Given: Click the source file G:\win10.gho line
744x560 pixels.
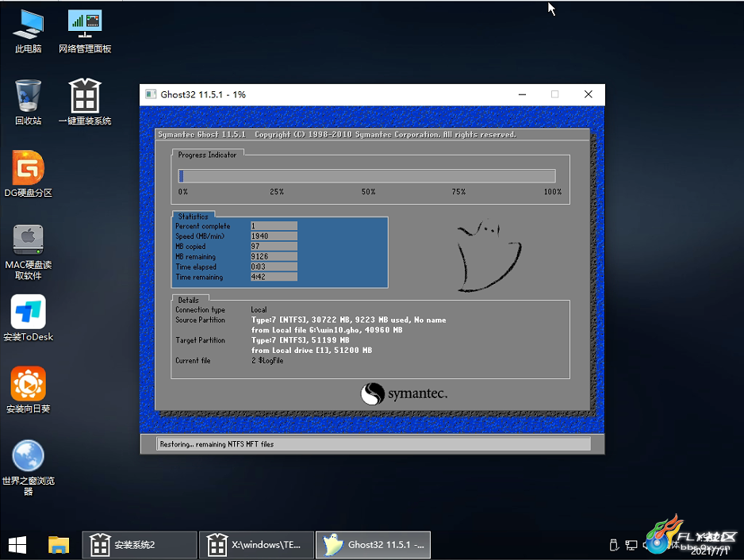Looking at the screenshot, I should (x=327, y=330).
